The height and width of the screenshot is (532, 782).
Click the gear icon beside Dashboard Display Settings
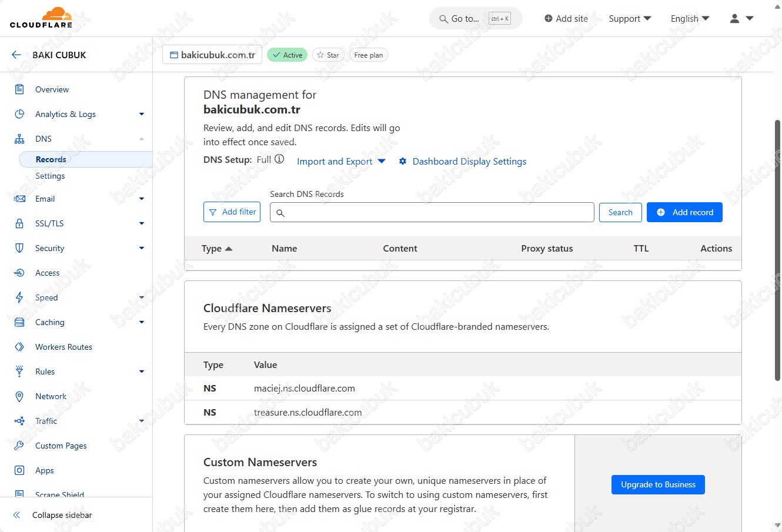pos(403,161)
